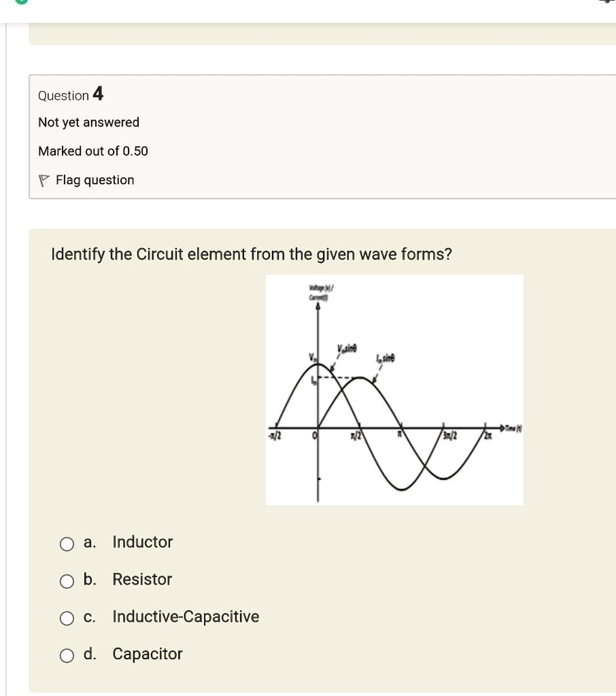Select option c Inductive-Capacitive

pos(67,618)
